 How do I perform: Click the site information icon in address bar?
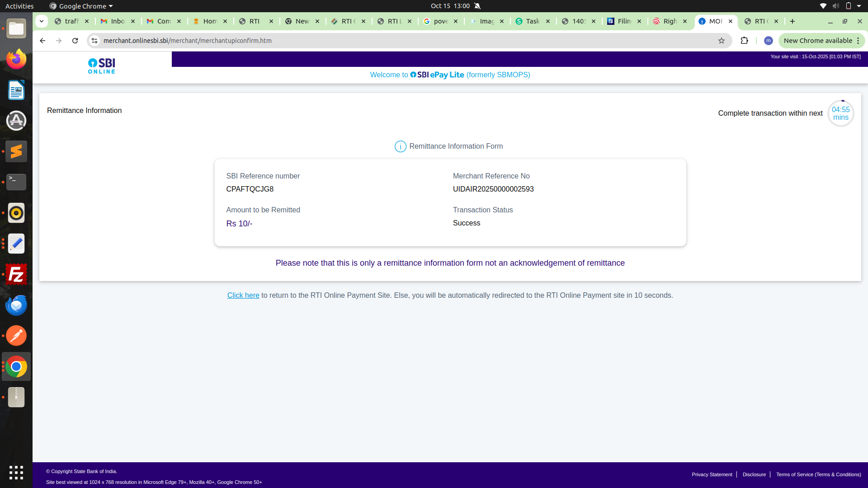click(94, 41)
